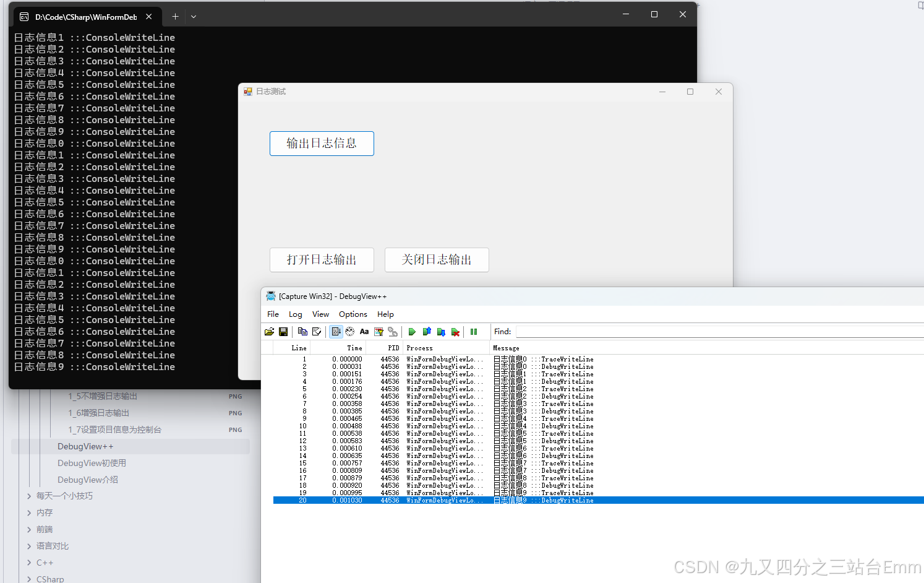Expand the 语言对比 tree node
The width and height of the screenshot is (924, 583).
pos(29,546)
